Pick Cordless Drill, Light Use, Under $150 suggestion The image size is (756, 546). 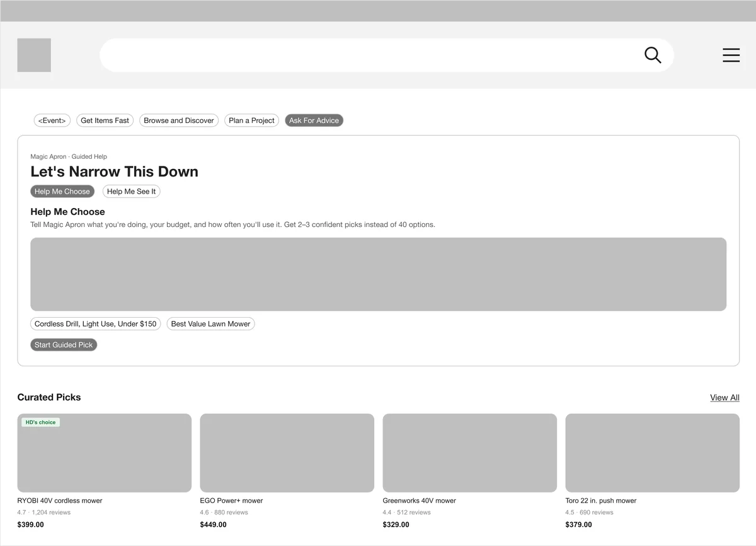click(96, 324)
